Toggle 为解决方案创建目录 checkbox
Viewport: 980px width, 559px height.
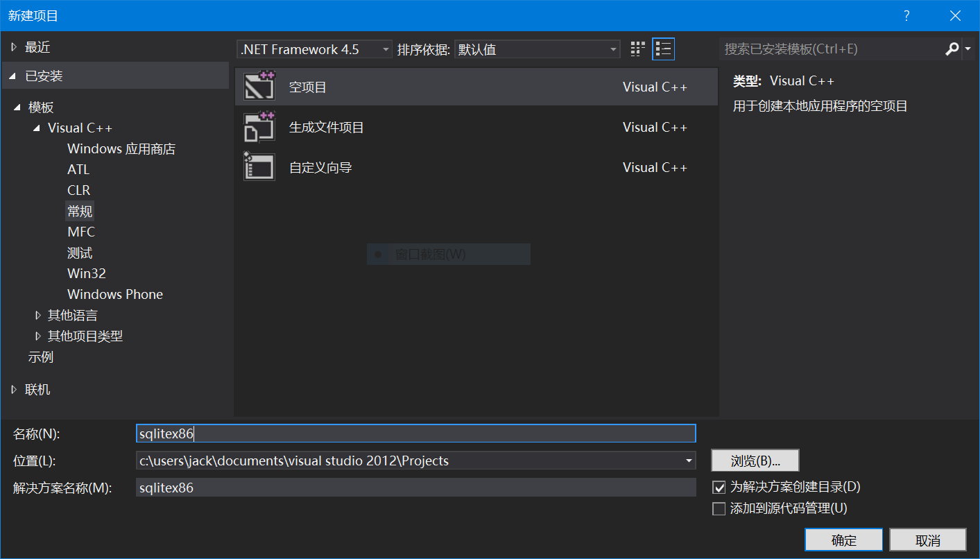click(719, 487)
